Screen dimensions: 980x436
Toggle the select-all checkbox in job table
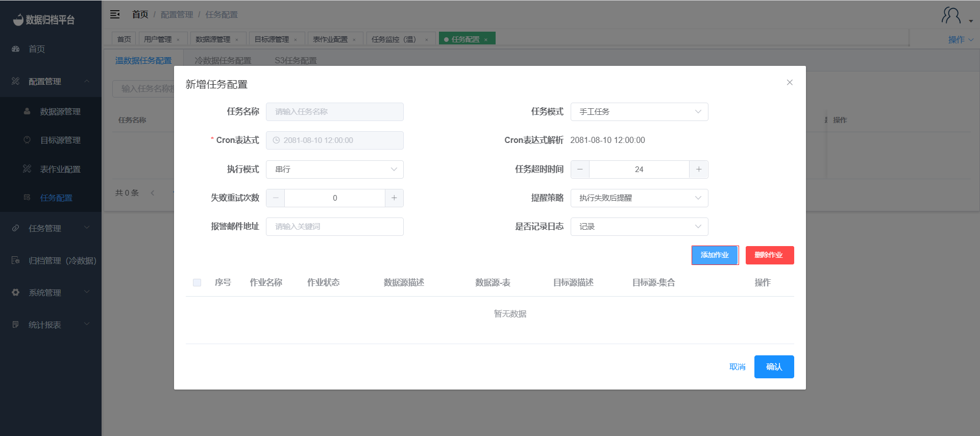pos(197,283)
